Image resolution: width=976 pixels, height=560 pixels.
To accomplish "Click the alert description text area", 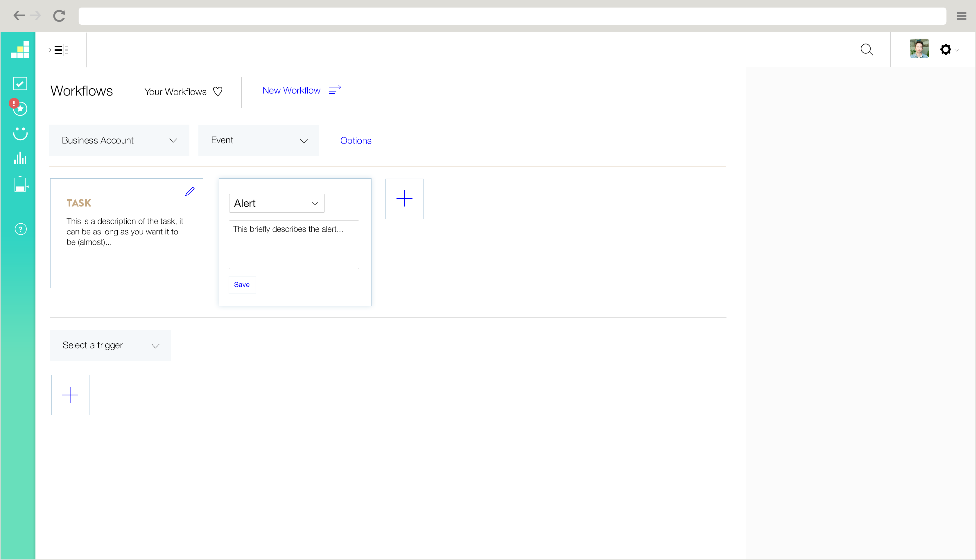I will (x=294, y=245).
